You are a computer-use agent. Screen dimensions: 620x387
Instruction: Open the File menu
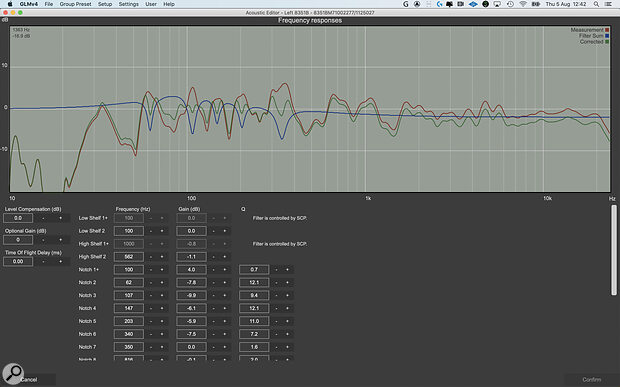[x=49, y=4]
